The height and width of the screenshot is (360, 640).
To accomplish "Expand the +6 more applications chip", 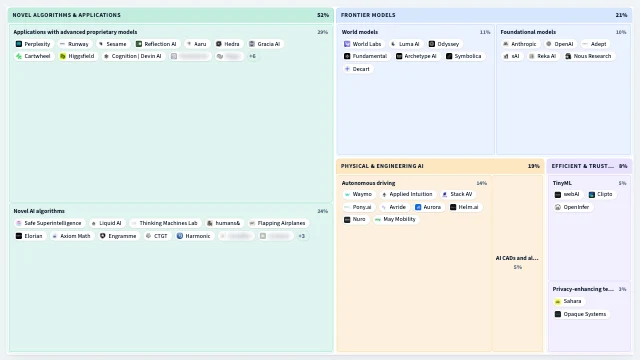I will [x=252, y=56].
